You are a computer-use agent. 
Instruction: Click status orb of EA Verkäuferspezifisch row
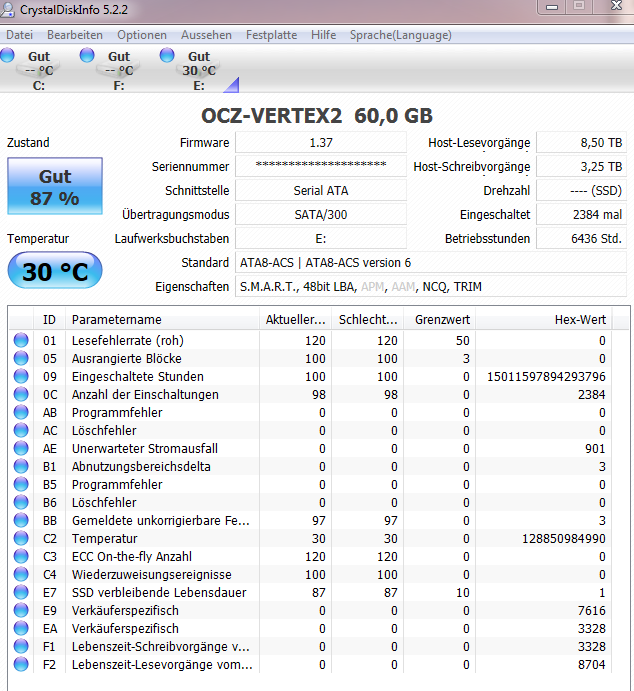click(21, 628)
